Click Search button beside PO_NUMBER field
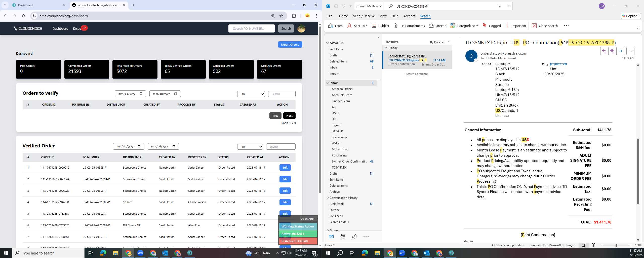Image resolution: width=644 pixels, height=258 pixels. click(286, 28)
